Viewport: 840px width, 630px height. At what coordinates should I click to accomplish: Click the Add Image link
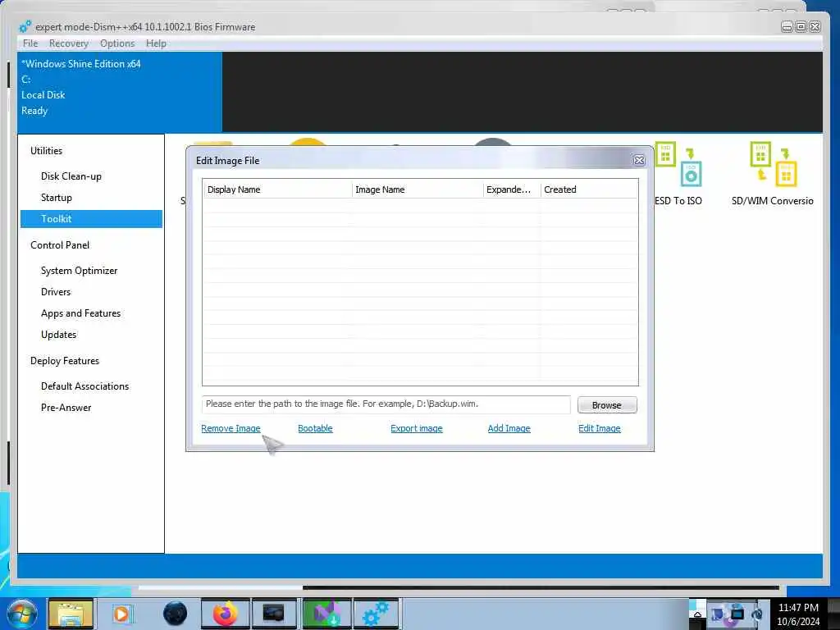click(x=509, y=428)
